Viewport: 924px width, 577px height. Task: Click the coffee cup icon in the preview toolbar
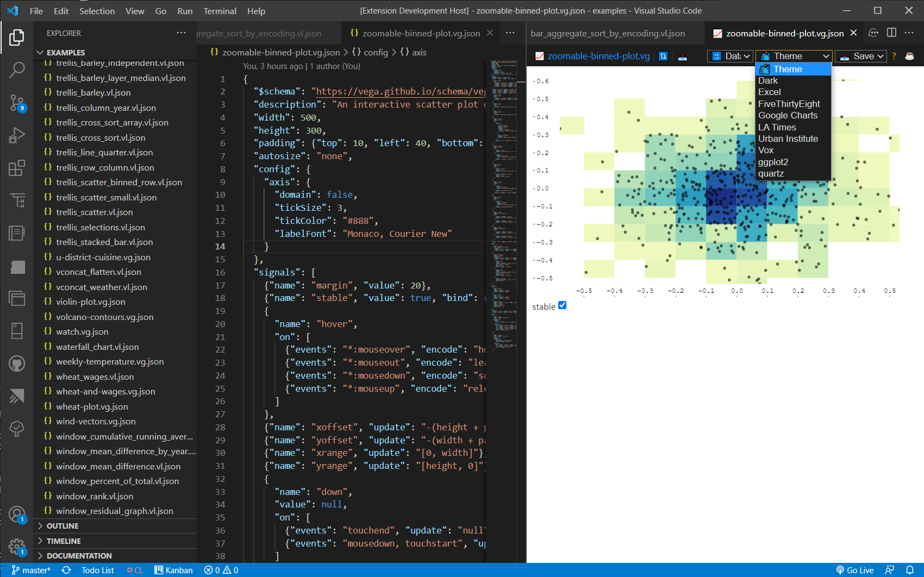tap(910, 56)
